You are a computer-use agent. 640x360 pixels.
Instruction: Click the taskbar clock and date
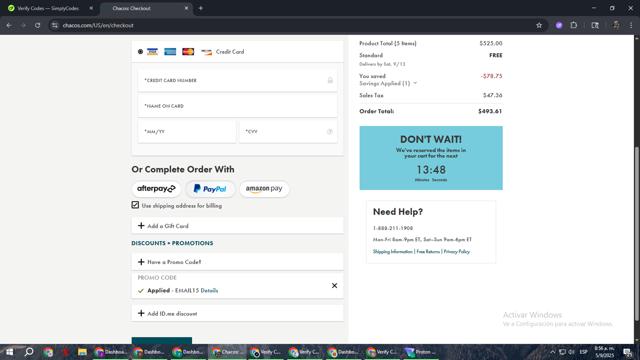click(x=604, y=352)
